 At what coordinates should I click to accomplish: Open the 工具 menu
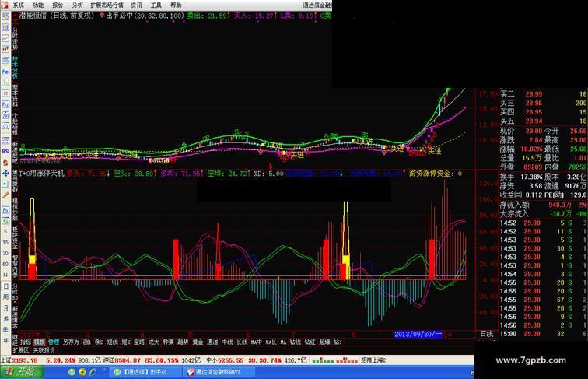tap(156, 5)
